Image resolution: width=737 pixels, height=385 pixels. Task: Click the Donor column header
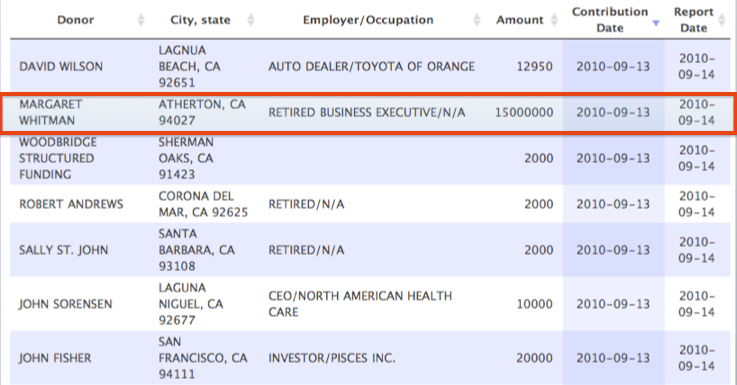[75, 20]
